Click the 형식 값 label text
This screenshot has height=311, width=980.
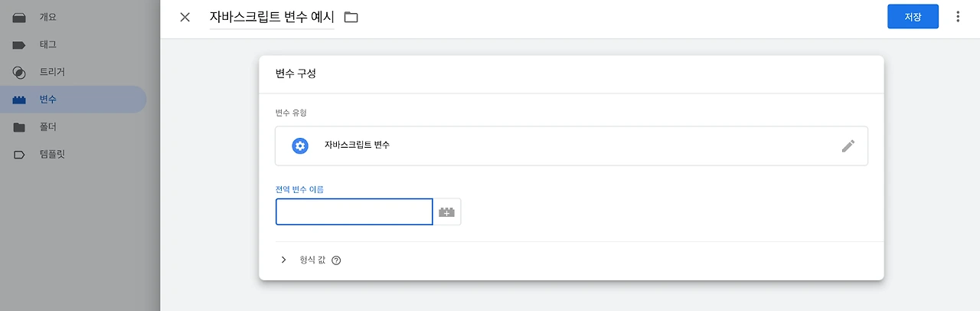point(312,260)
